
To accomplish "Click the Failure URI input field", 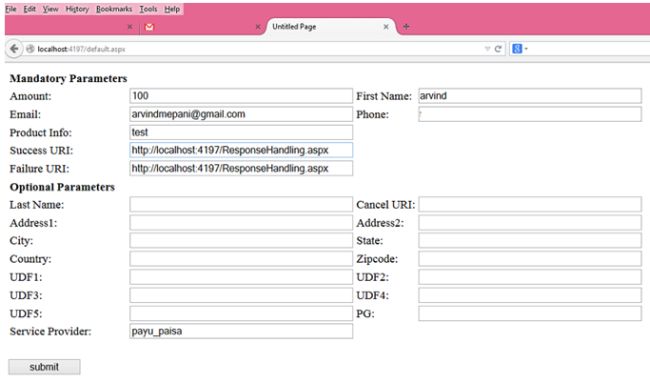I will 241,168.
